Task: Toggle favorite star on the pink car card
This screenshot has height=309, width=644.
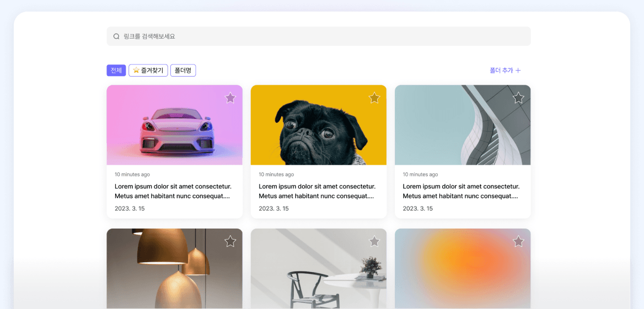Action: coord(230,98)
